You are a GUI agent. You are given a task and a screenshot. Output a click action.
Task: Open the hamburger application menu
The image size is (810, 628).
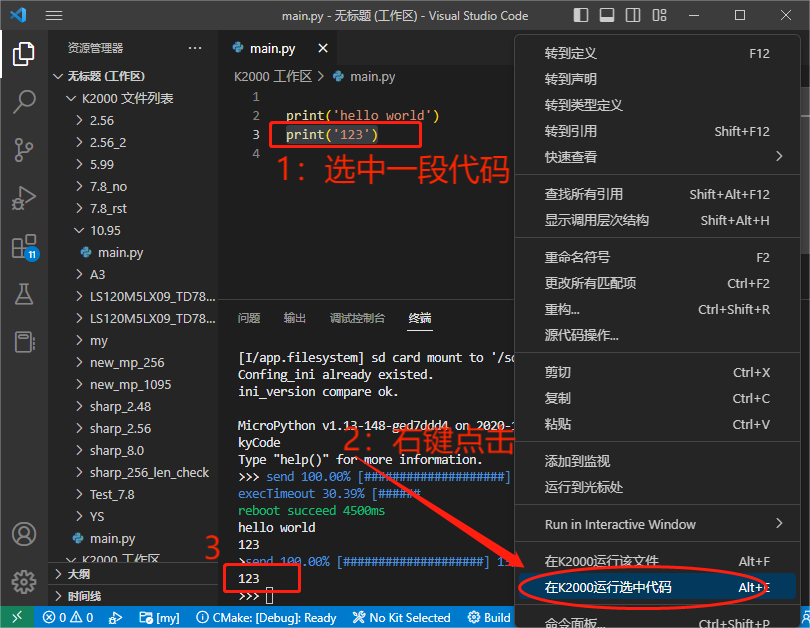54,15
